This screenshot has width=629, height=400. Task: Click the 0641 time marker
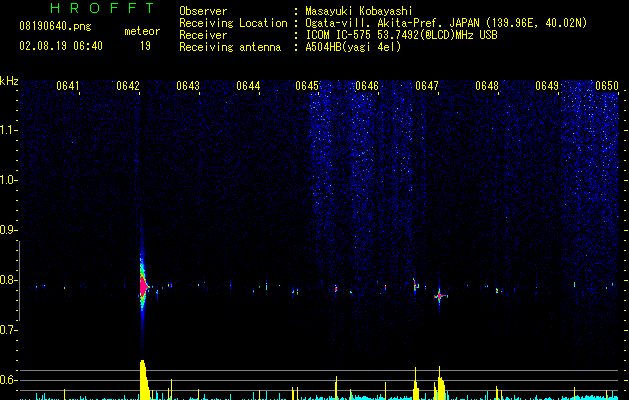pyautogui.click(x=68, y=86)
